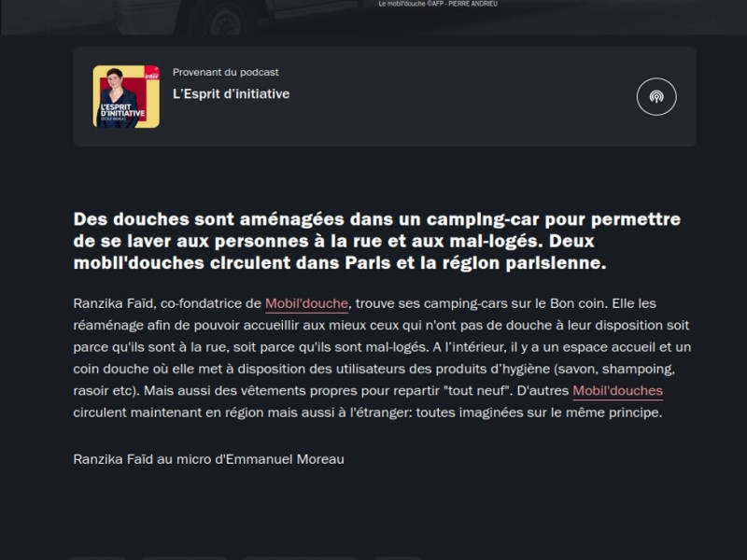The image size is (747, 560).
Task: Follow the Mobil'douche link after co-fondatrice
Action: coord(306,303)
